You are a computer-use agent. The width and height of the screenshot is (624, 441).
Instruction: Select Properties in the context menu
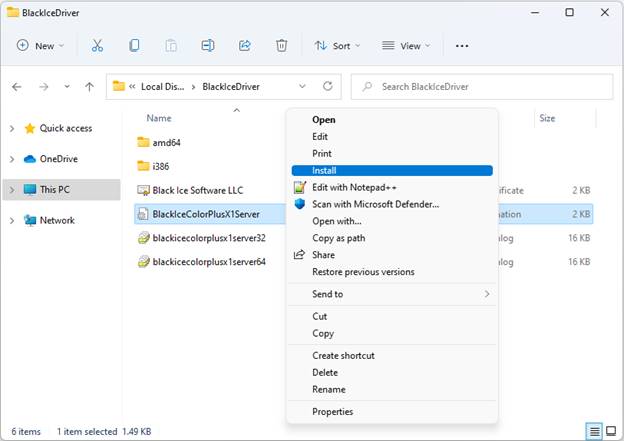point(332,412)
